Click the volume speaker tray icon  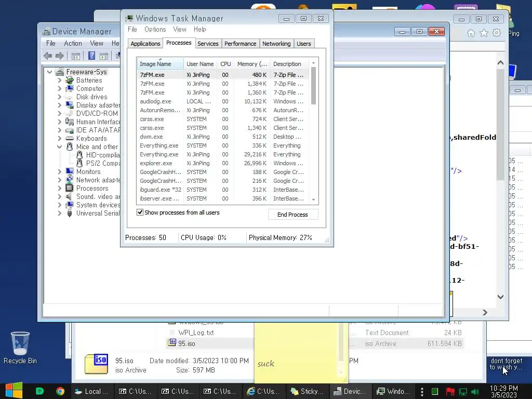[x=475, y=392]
